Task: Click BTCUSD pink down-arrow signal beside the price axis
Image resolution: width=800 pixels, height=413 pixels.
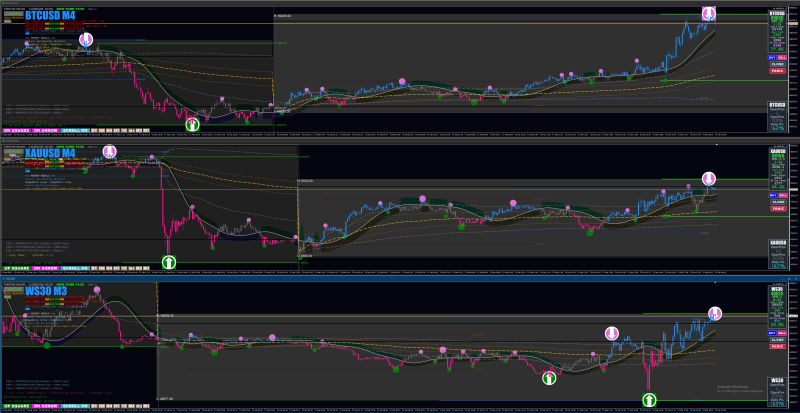Action: 709,13
